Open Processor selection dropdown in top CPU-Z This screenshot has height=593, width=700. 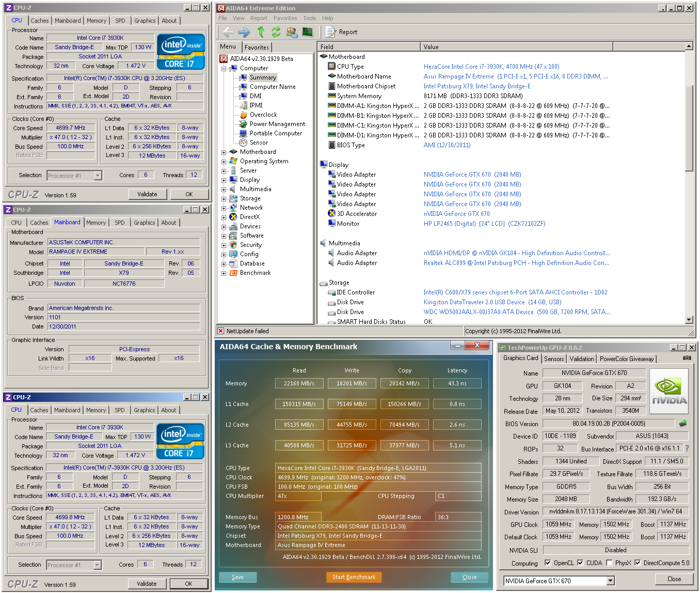pyautogui.click(x=98, y=176)
